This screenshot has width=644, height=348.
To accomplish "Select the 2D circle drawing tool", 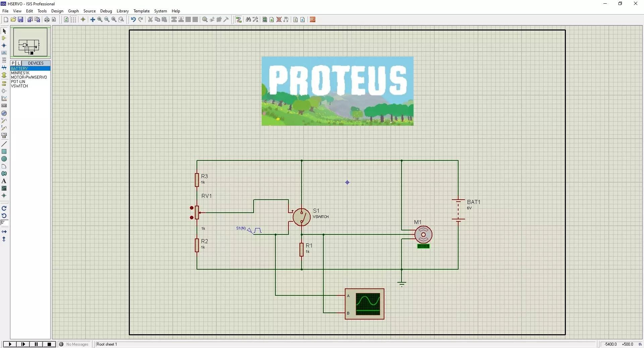I will (x=4, y=159).
